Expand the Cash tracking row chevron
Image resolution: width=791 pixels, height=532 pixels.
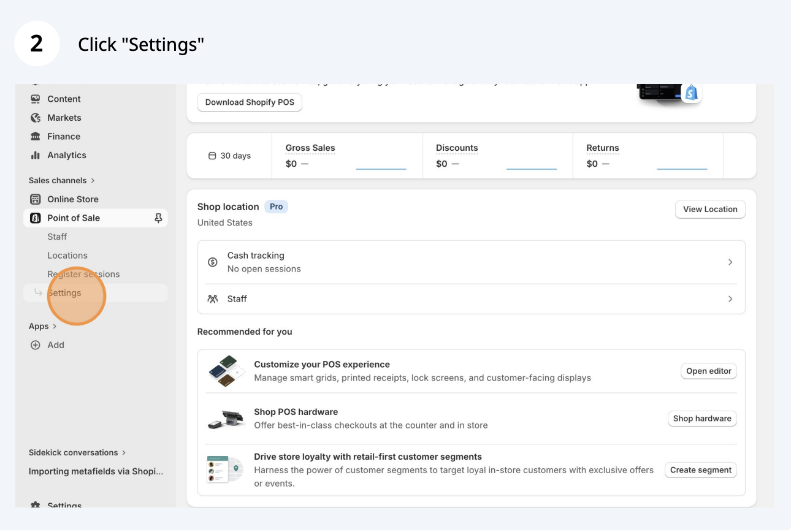pyautogui.click(x=730, y=262)
